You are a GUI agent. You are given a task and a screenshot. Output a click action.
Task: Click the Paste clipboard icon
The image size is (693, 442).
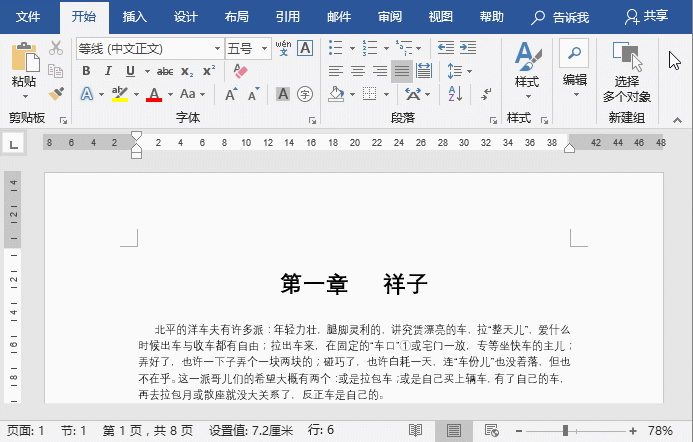click(25, 57)
